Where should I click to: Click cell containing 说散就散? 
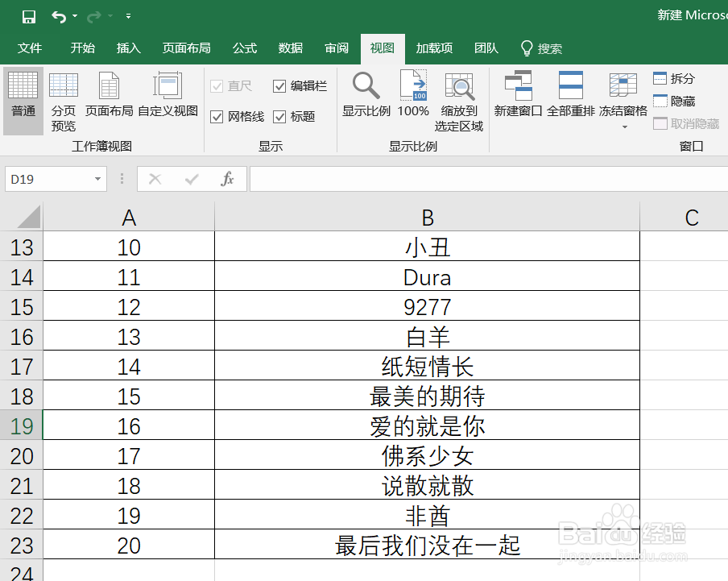point(427,485)
